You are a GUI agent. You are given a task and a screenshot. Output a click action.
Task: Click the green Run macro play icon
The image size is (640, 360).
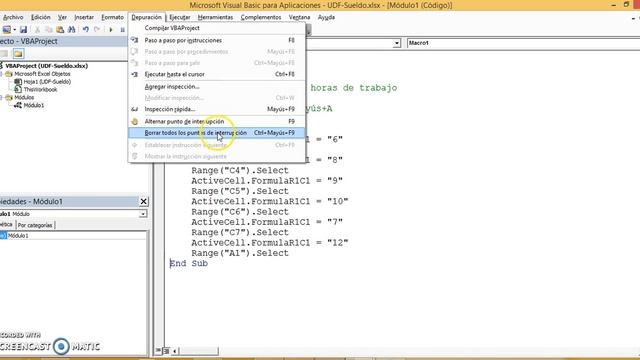(111, 29)
